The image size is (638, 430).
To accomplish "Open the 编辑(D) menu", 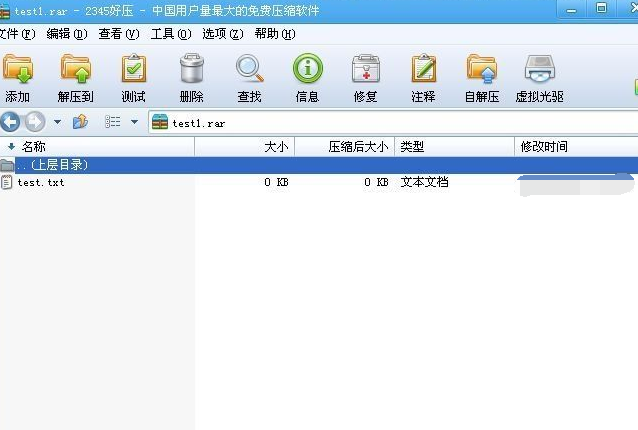I will [x=67, y=34].
